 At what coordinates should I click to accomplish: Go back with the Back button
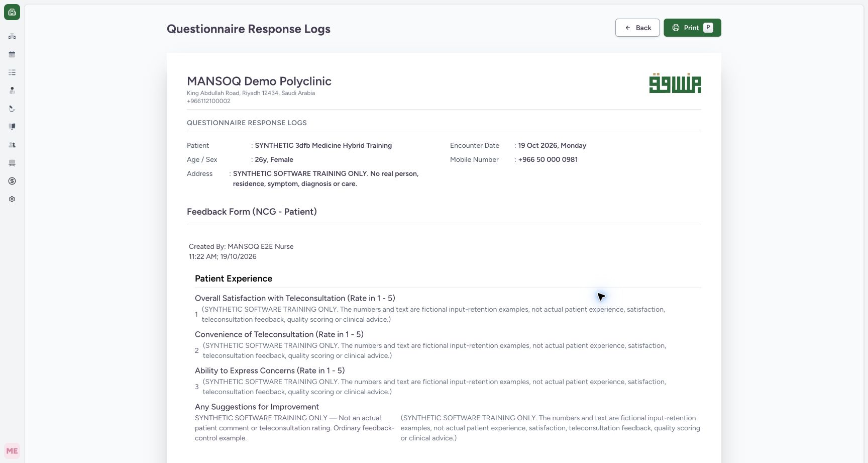point(637,28)
